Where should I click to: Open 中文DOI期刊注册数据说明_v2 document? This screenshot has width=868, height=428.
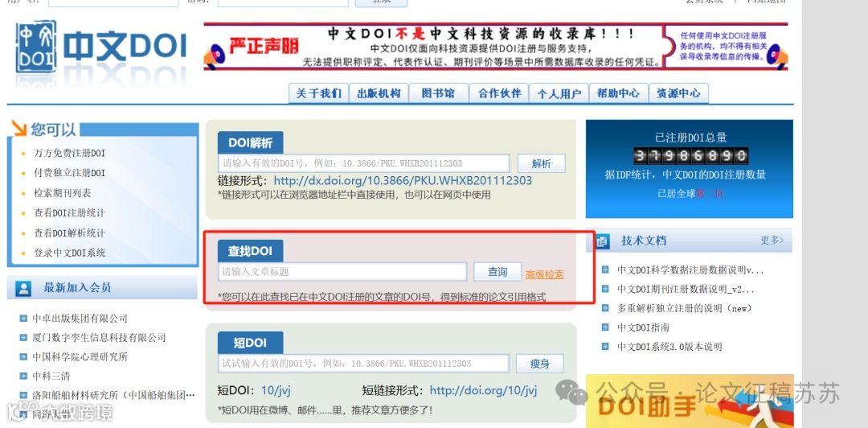pyautogui.click(x=686, y=290)
